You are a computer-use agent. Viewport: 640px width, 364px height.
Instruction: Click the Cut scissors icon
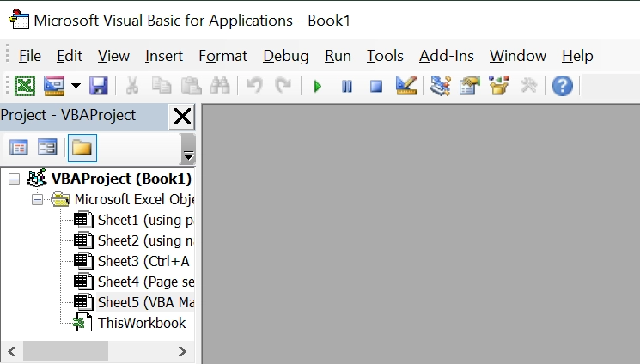(x=131, y=86)
